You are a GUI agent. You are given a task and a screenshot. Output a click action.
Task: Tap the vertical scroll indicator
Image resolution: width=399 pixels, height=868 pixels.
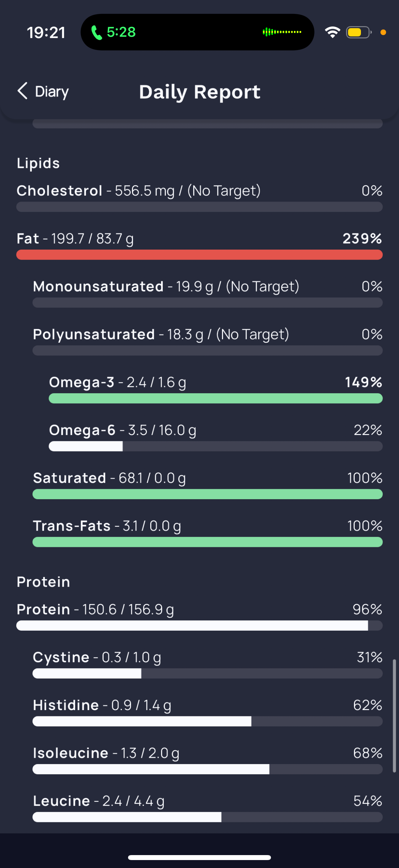[394, 716]
